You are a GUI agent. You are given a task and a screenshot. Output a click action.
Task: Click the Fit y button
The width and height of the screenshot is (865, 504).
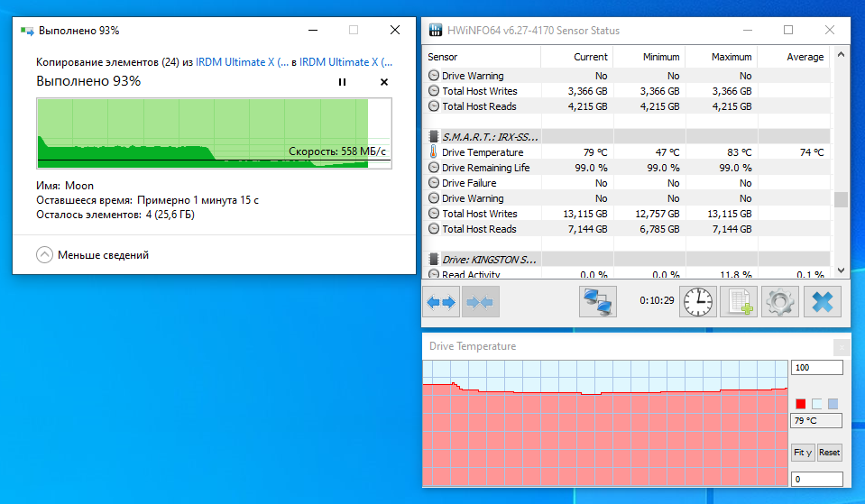click(x=803, y=453)
